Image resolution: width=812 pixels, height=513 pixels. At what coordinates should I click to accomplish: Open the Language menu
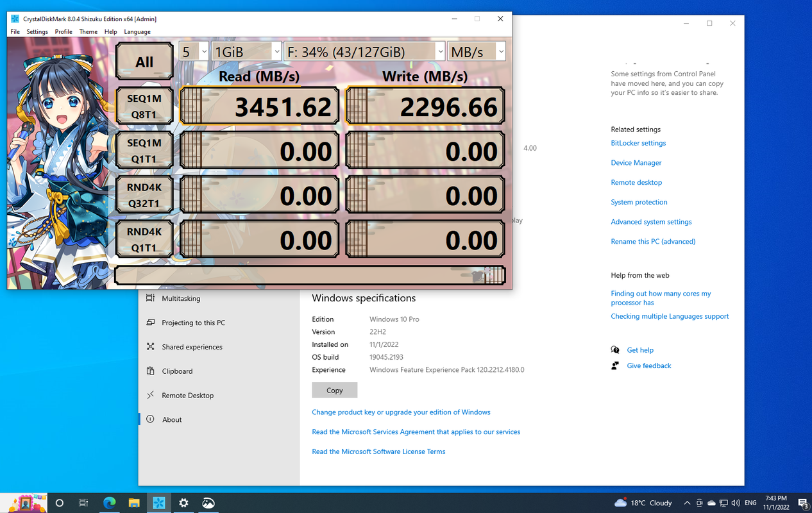137,31
